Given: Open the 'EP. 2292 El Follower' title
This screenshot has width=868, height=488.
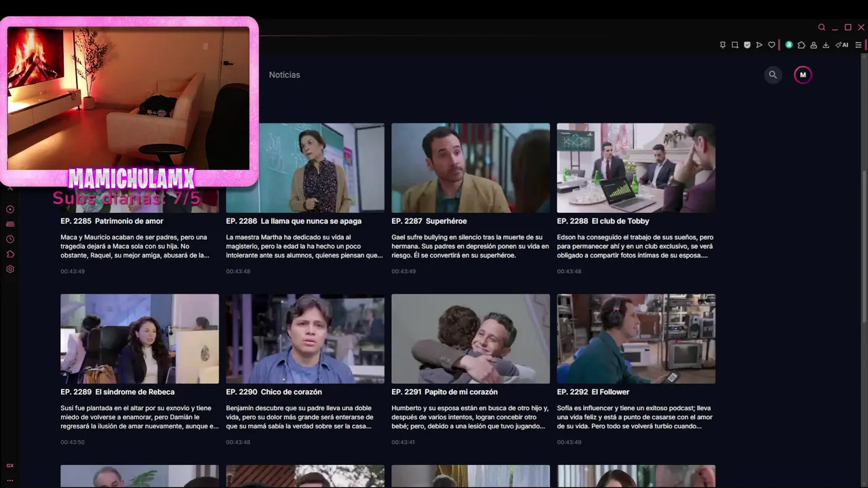Looking at the screenshot, I should point(593,392).
